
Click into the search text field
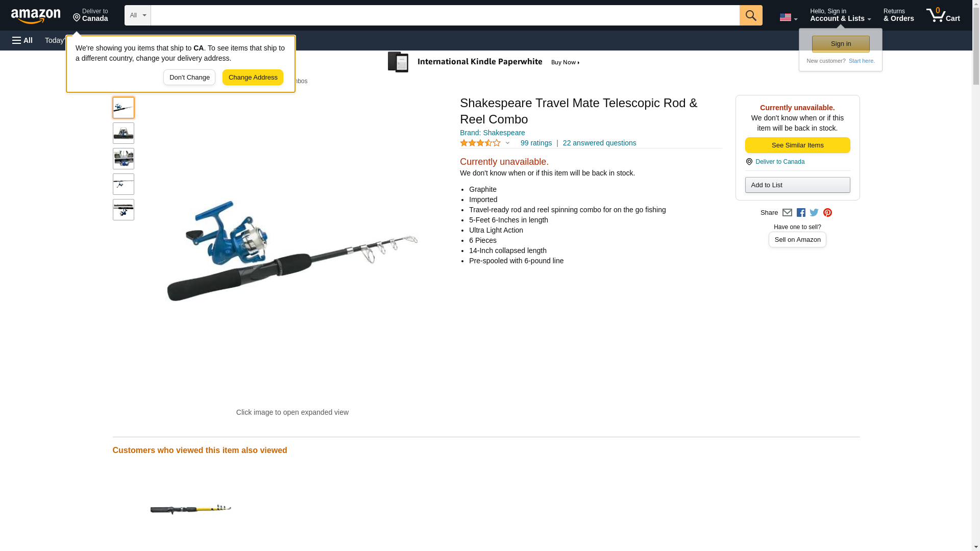coord(445,15)
